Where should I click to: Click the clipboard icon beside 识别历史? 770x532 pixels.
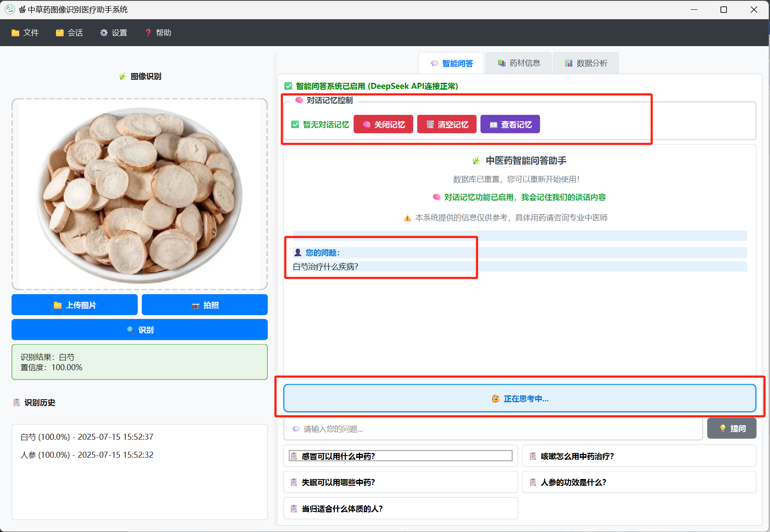coord(17,402)
